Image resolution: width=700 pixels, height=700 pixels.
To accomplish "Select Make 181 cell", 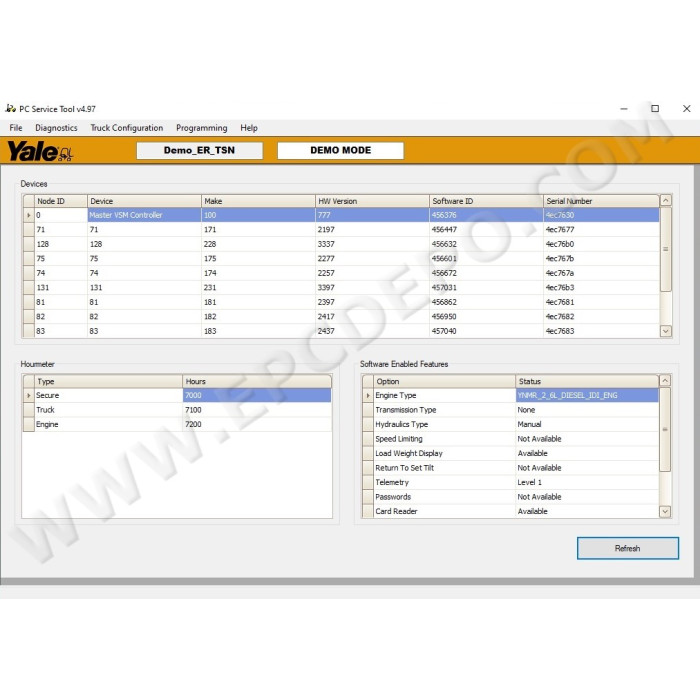I will point(258,302).
